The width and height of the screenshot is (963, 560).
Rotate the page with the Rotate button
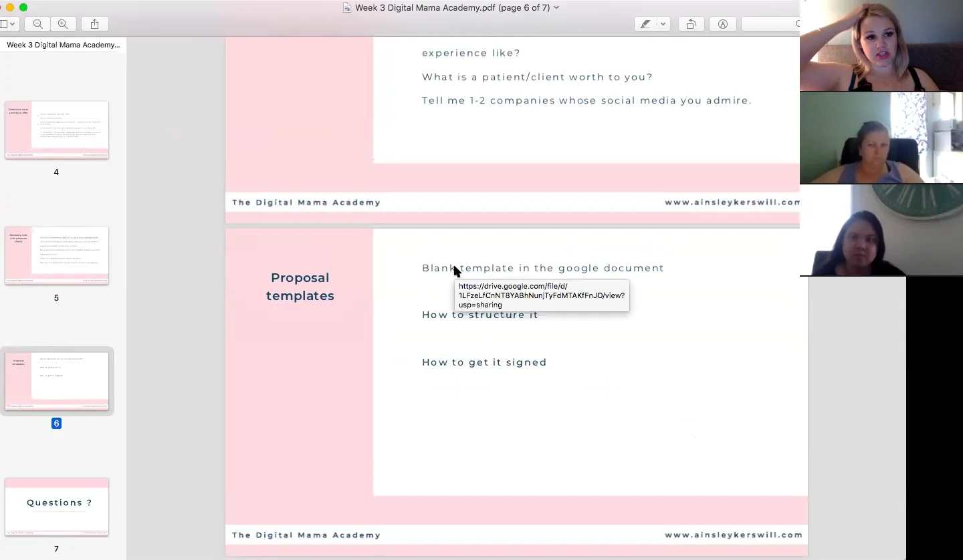(691, 24)
